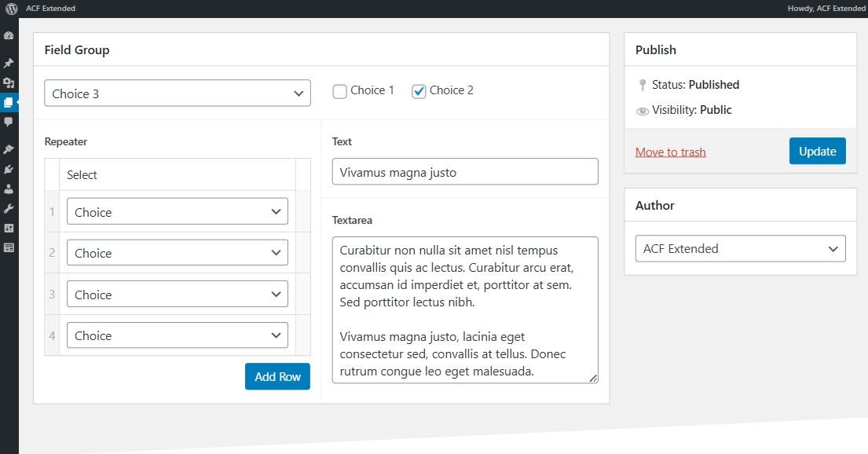Screen dimensions: 868x454
Task: Open the Choice 3 select dropdown
Action: click(178, 93)
